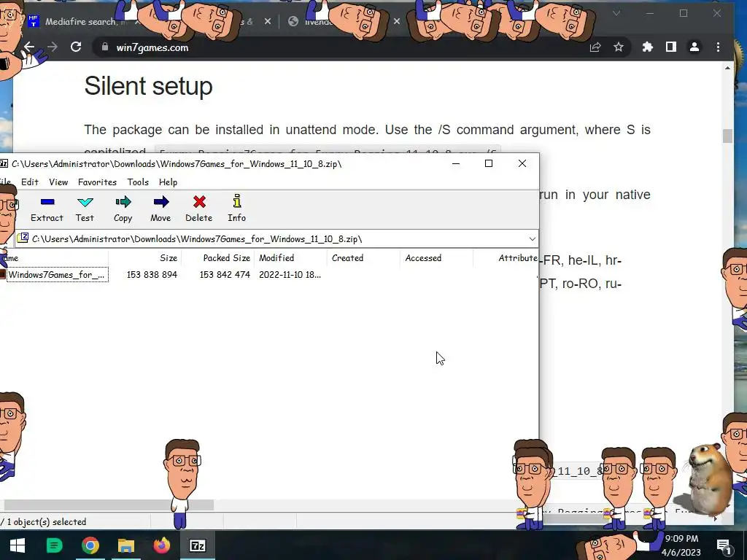Open Chrome from the taskbar
The image size is (747, 560).
coord(90,545)
